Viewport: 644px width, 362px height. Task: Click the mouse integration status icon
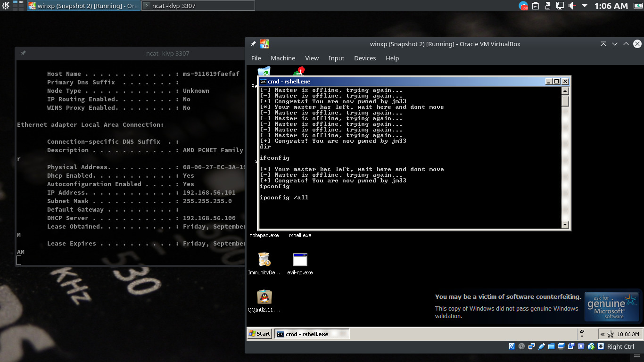(x=591, y=346)
